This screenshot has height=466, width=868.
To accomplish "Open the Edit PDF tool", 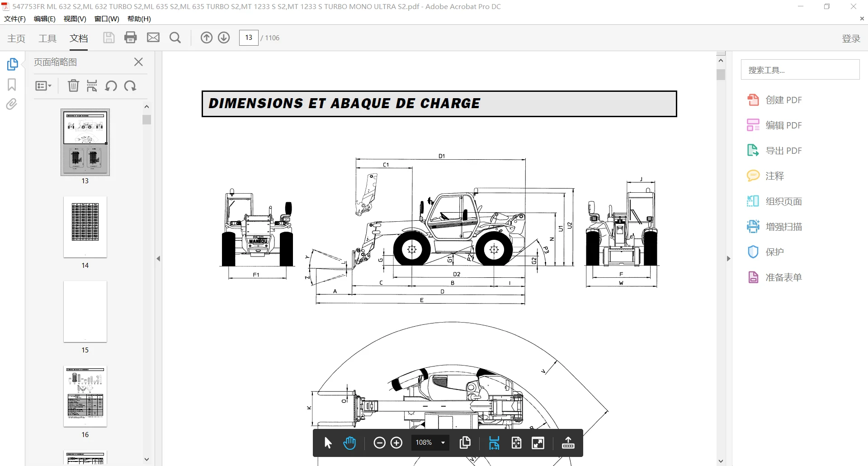I will (774, 125).
